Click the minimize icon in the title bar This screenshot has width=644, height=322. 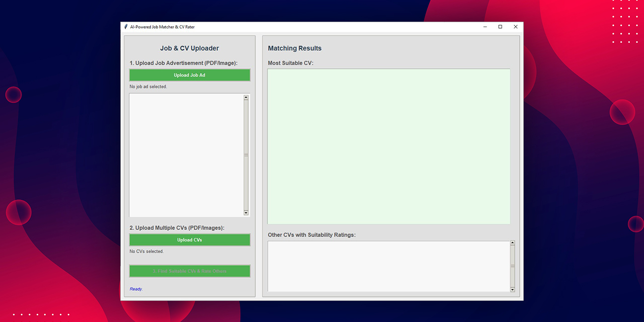point(485,27)
